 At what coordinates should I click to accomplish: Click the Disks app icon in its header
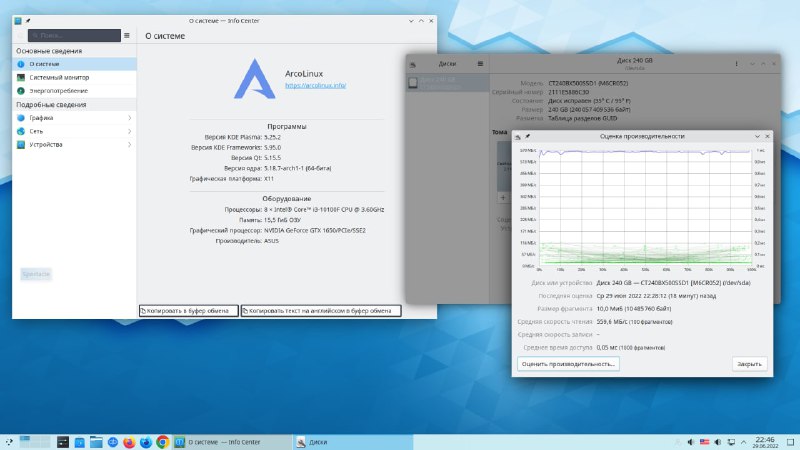tap(413, 64)
